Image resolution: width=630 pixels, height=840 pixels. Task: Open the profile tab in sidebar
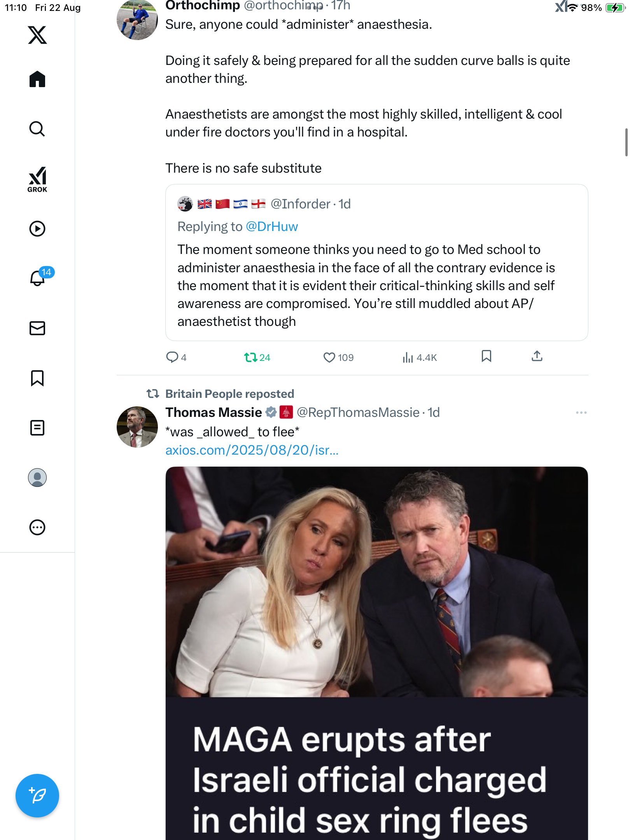tap(37, 478)
